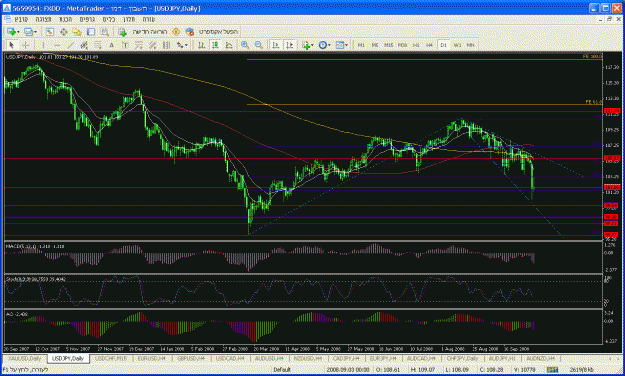Open the arrows objects dropdown
The width and height of the screenshot is (625, 376).
tap(182, 45)
